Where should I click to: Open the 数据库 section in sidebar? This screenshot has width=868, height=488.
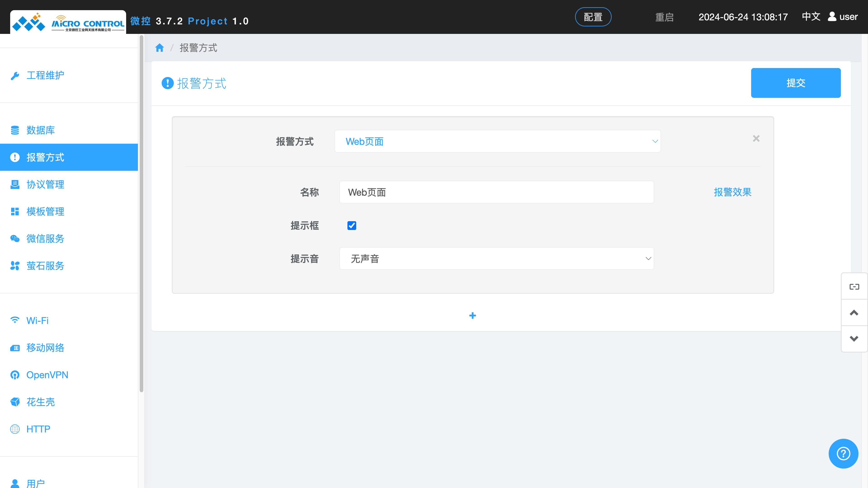coord(40,130)
